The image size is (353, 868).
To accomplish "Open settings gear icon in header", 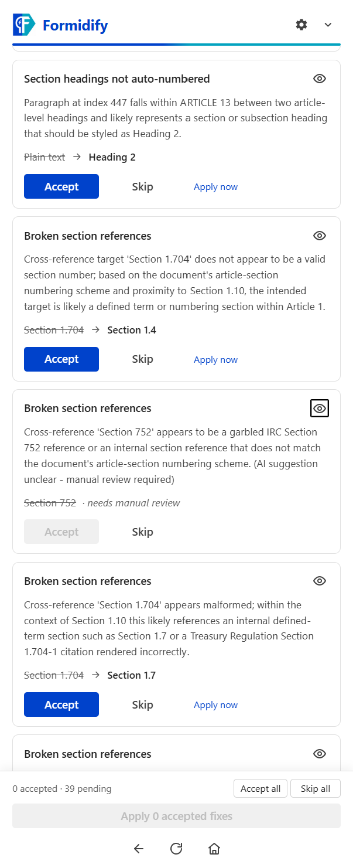I will (301, 25).
